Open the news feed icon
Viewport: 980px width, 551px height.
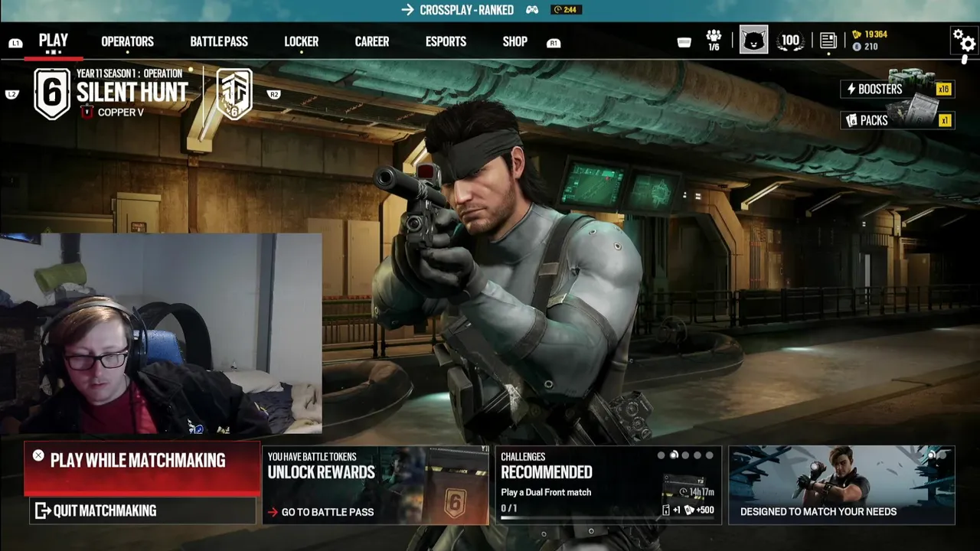828,41
